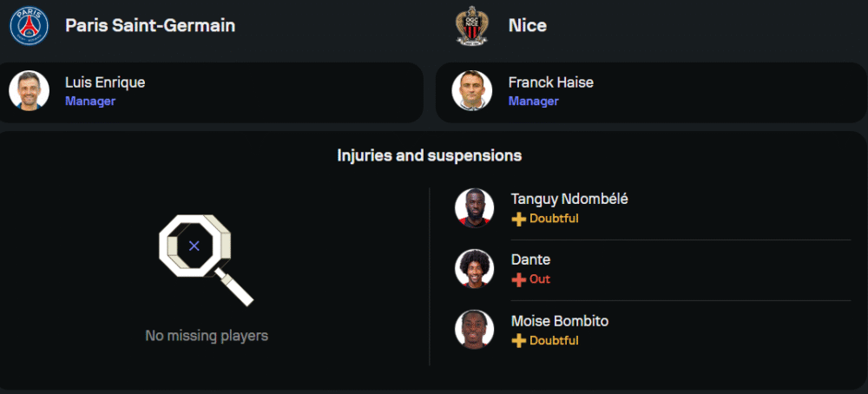Click the Manager label under Luis Enrique
This screenshot has width=868, height=394.
click(x=90, y=102)
